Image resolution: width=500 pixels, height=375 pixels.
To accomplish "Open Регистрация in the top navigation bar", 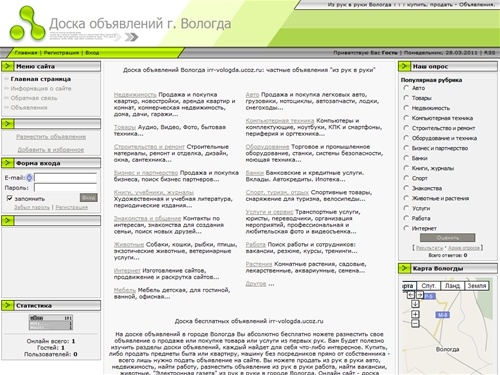I will click(61, 53).
